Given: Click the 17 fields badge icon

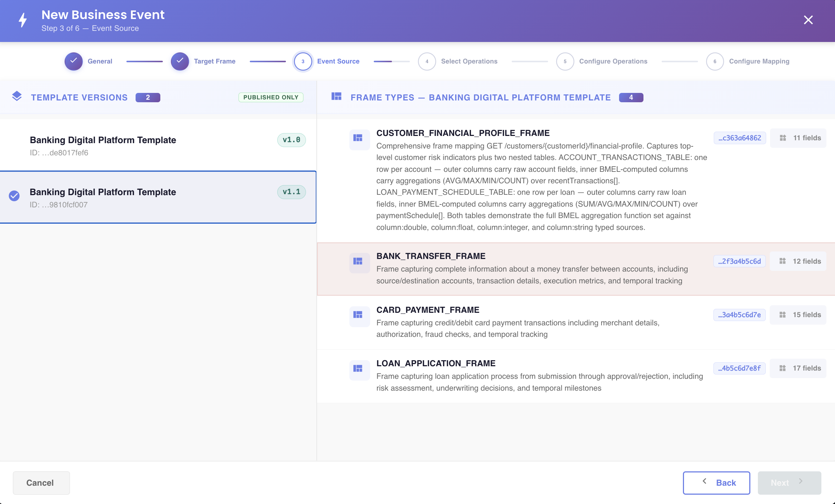Looking at the screenshot, I should [783, 368].
